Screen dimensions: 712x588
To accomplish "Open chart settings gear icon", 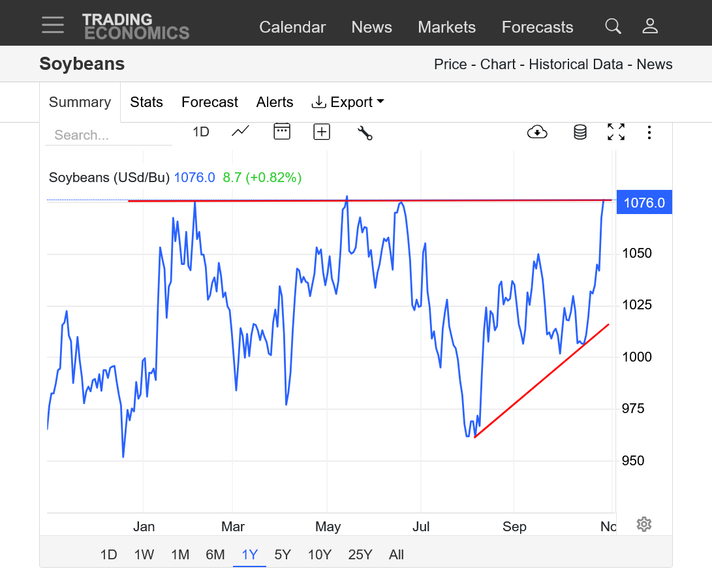I will [x=644, y=524].
